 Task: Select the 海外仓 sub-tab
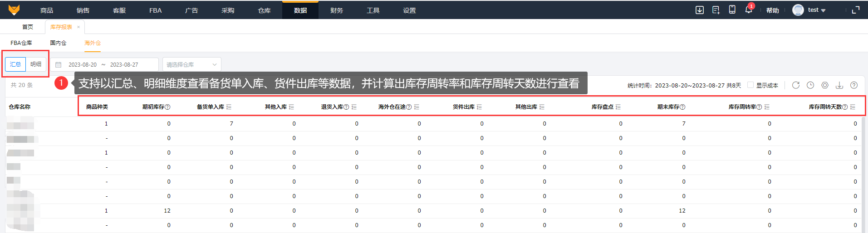[x=93, y=43]
